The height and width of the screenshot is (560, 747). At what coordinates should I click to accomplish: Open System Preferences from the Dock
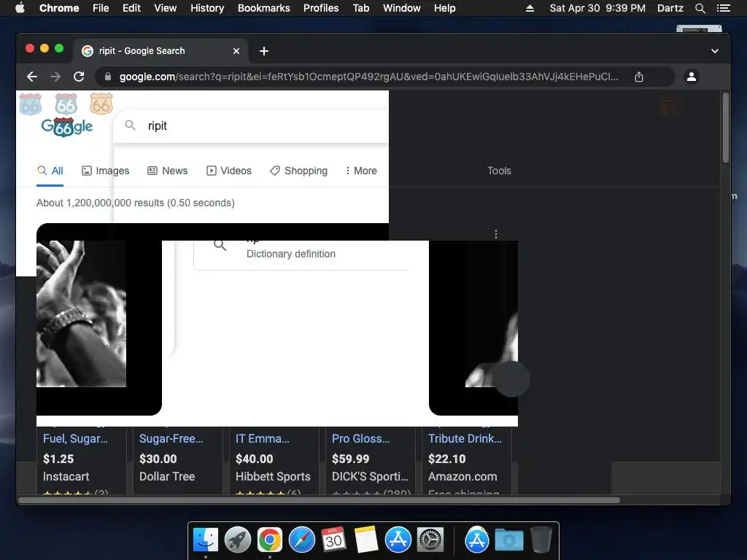[x=430, y=540]
